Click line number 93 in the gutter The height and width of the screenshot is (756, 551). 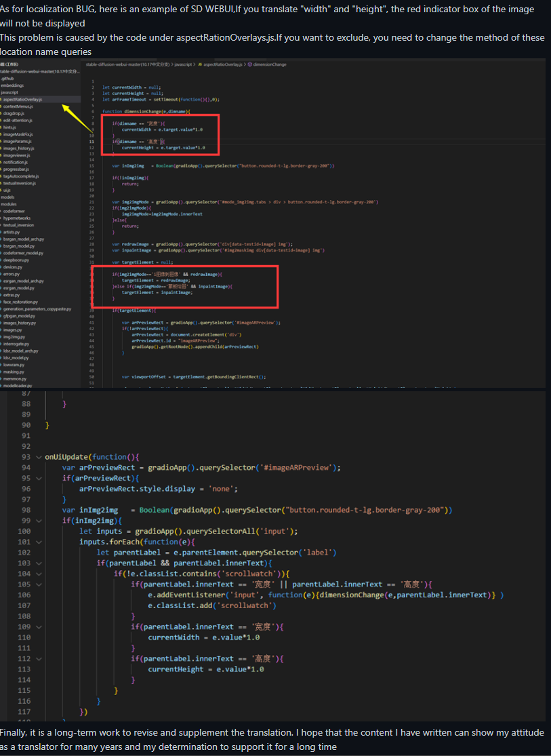tap(26, 457)
